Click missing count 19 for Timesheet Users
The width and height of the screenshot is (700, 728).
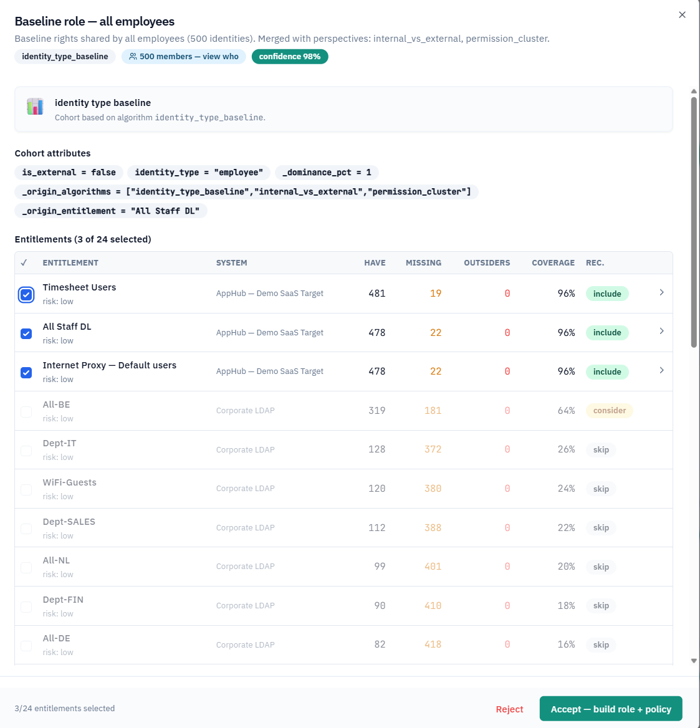[436, 294]
